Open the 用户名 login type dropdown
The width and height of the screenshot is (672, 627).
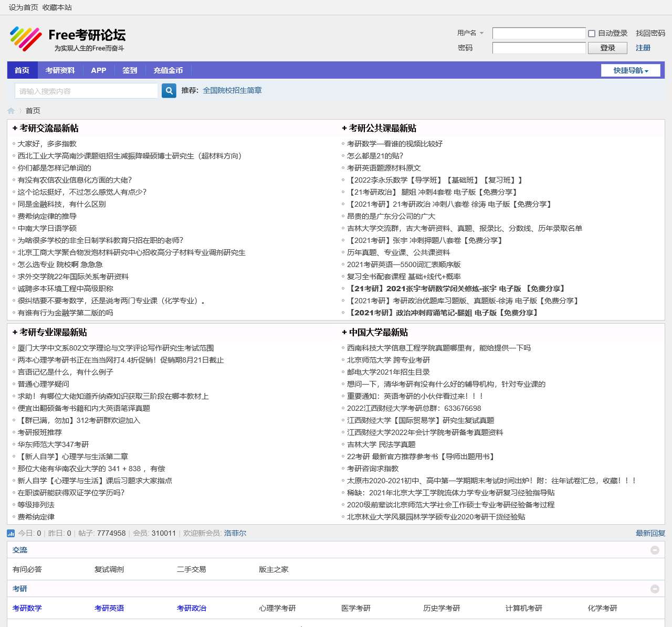[x=470, y=33]
